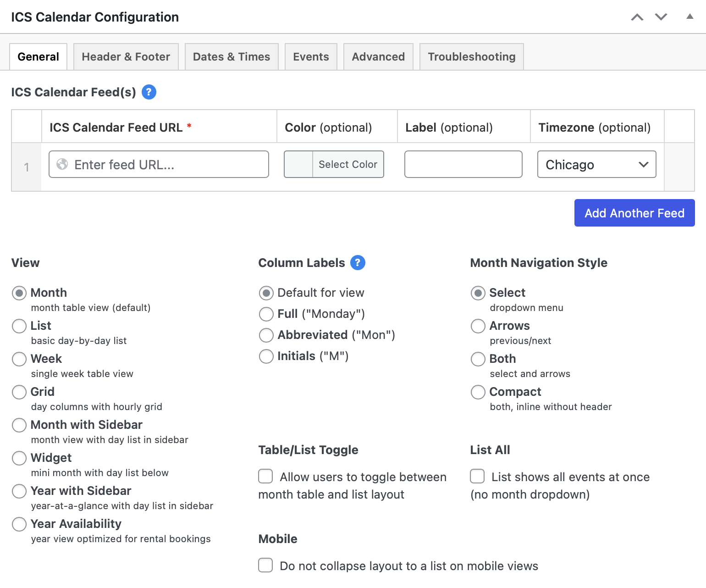
Task: Open the Chicago timezone dropdown
Action: [x=596, y=164]
